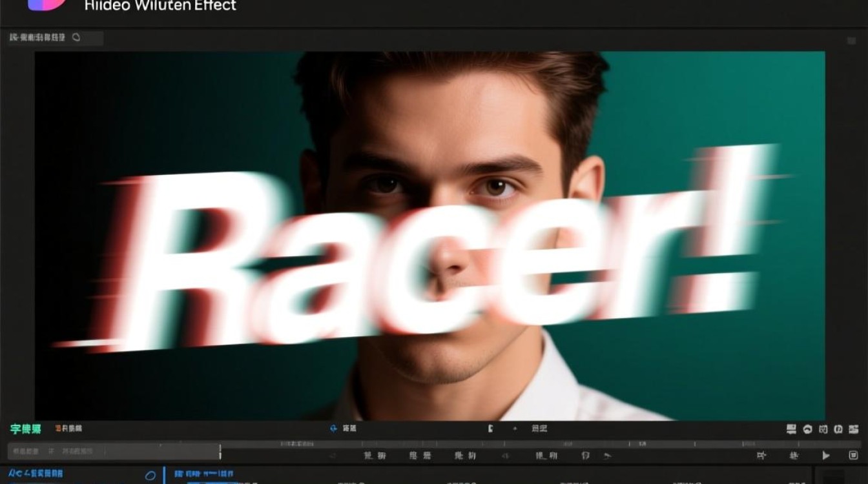Expand the blue 'RC' track label at bottom-left
The image size is (868, 484).
tap(36, 474)
